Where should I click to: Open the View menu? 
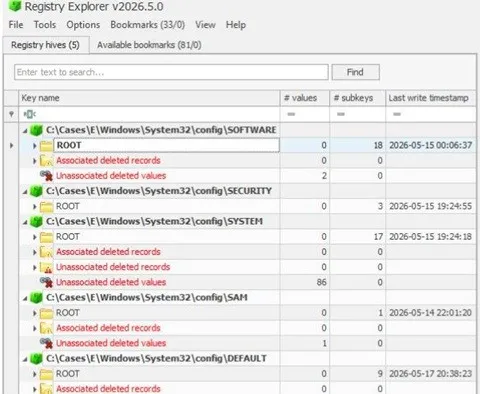205,25
